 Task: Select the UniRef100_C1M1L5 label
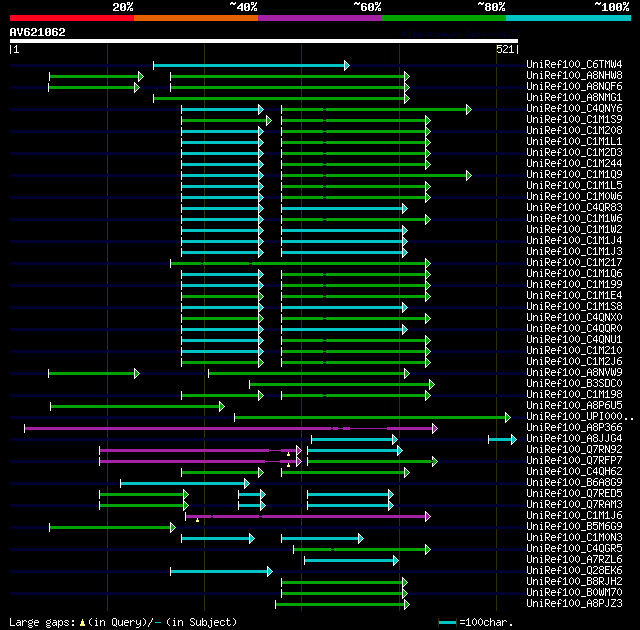click(x=574, y=186)
